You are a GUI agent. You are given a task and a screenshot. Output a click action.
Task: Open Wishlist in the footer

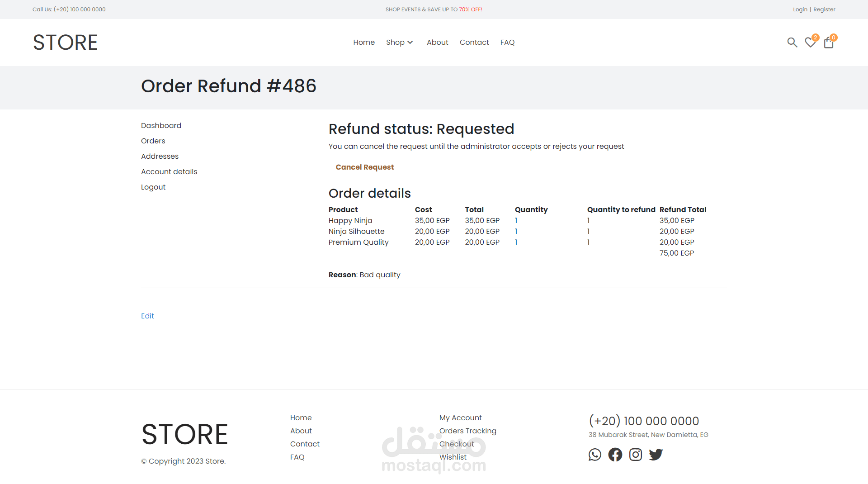click(453, 457)
